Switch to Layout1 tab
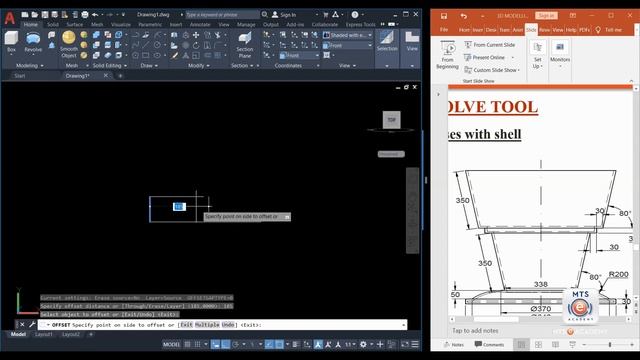This screenshot has width=640, height=360. (x=43, y=335)
